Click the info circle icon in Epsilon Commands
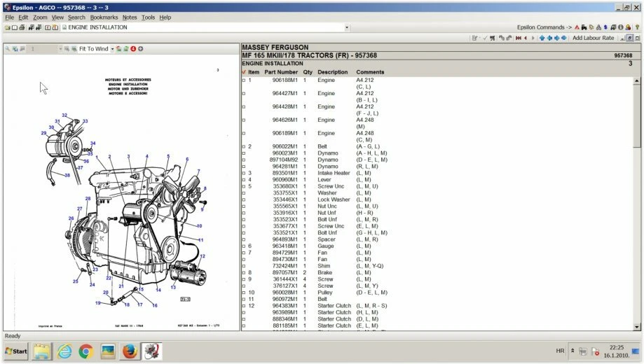 [x=621, y=27]
